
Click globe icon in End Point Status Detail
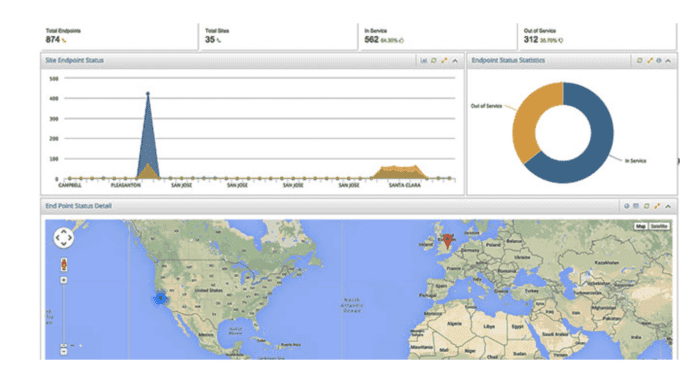(x=626, y=206)
